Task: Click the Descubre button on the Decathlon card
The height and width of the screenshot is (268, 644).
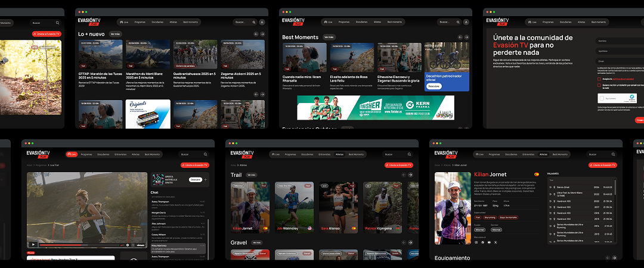Action: tap(434, 86)
